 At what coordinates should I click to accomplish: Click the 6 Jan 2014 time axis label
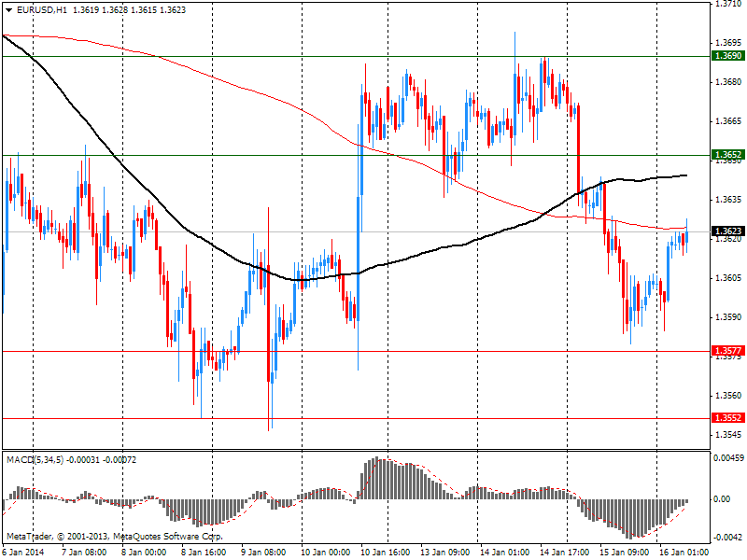click(x=23, y=552)
